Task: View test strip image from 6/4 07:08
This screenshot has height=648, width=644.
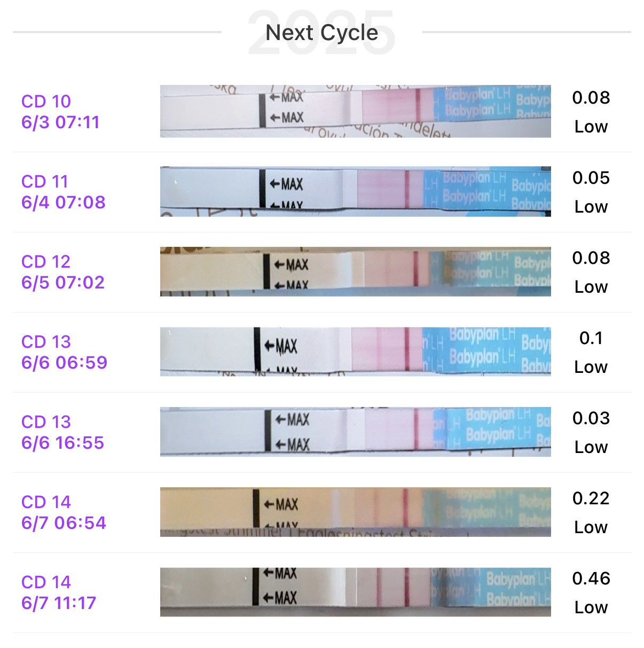Action: tap(355, 191)
